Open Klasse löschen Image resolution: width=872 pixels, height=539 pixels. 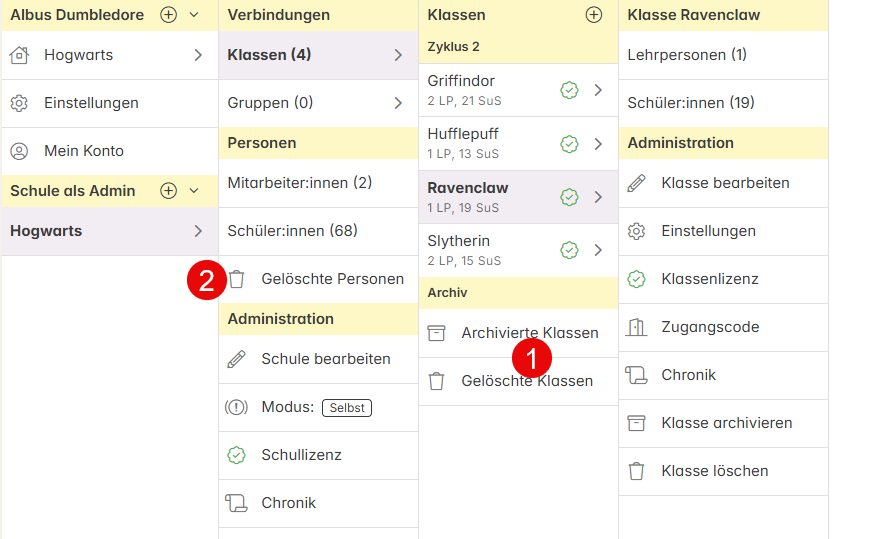coord(724,472)
